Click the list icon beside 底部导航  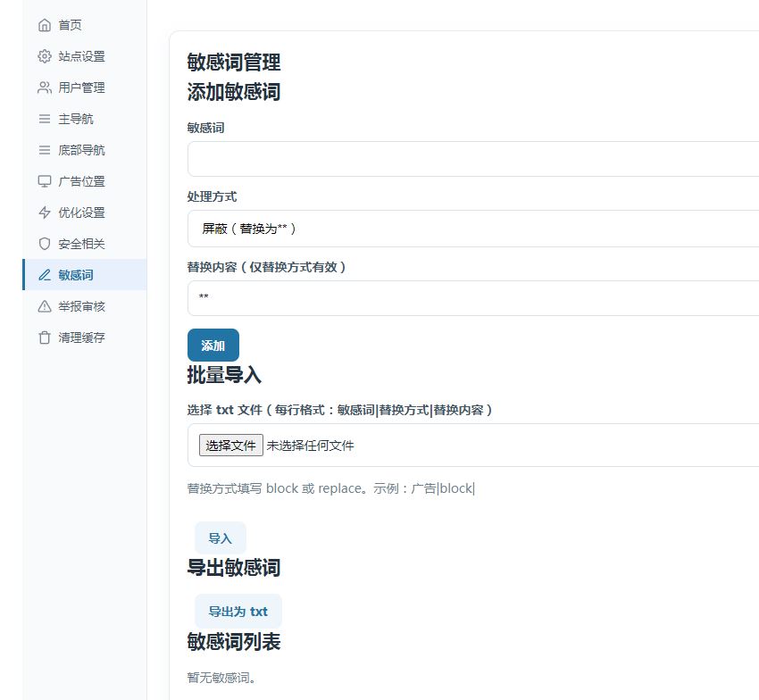[x=45, y=150]
